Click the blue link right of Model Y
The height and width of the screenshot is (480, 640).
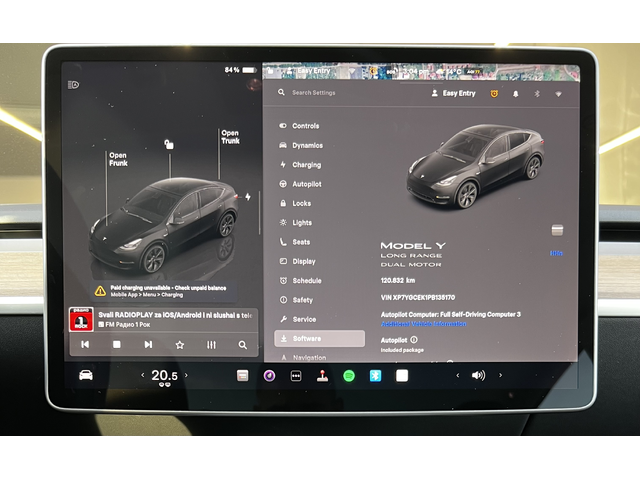point(556,253)
